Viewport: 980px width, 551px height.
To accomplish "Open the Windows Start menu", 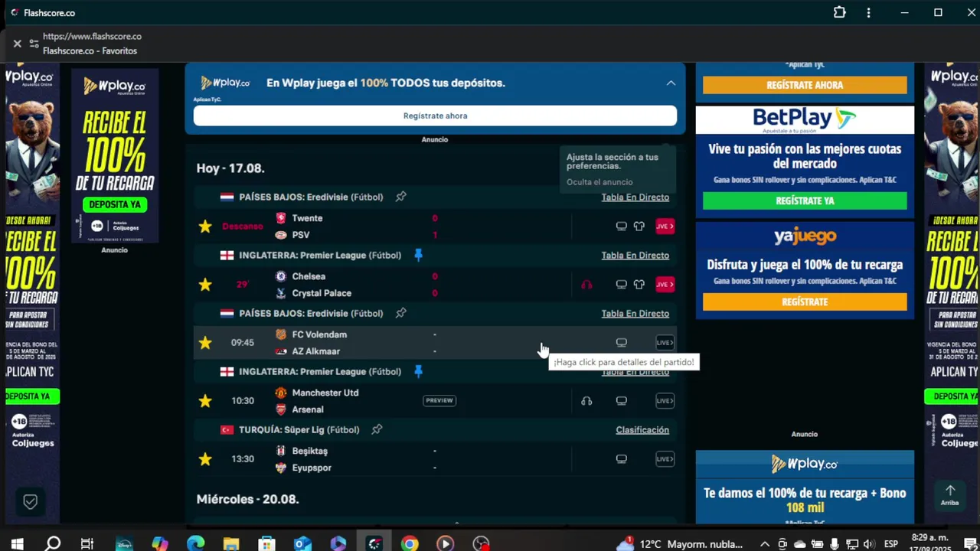I will pos(17,544).
